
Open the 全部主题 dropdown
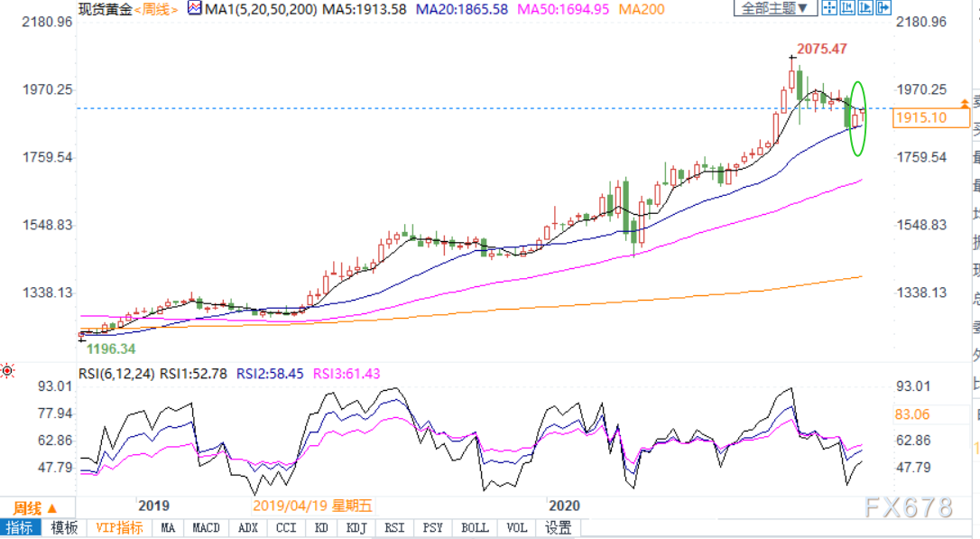775,8
